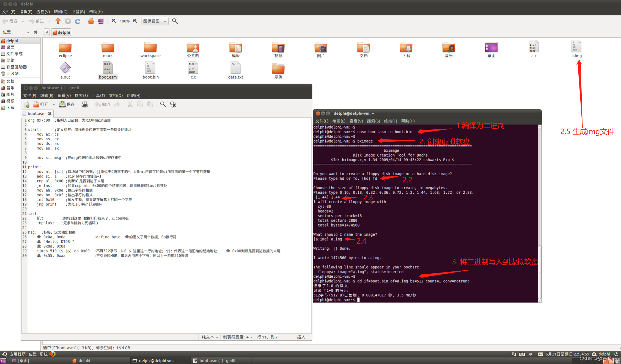Click the Nautilus reload button
The height and width of the screenshot is (364, 621).
(x=78, y=21)
